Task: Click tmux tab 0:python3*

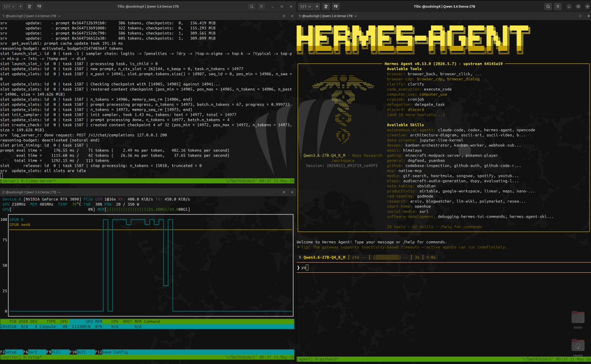Action: pyautogui.click(x=327, y=360)
